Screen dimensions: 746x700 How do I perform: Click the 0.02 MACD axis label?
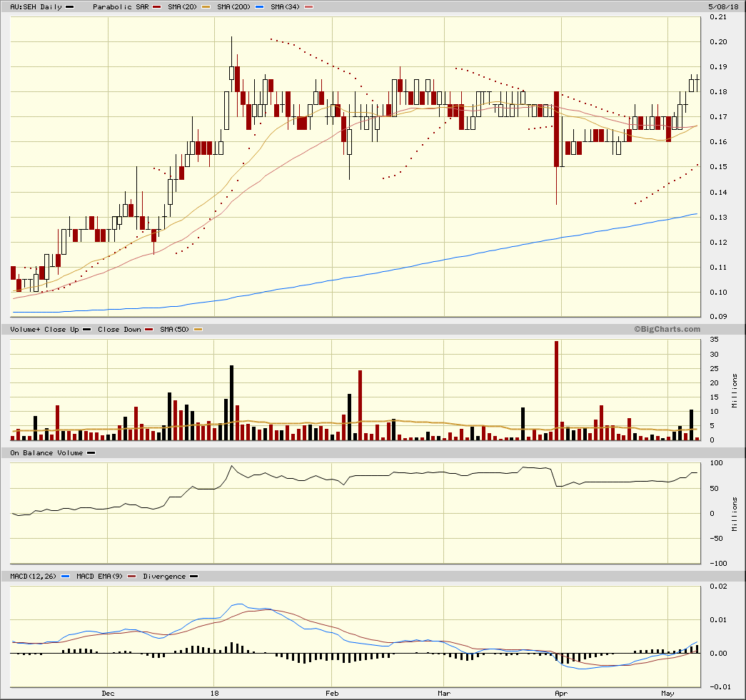[718, 586]
